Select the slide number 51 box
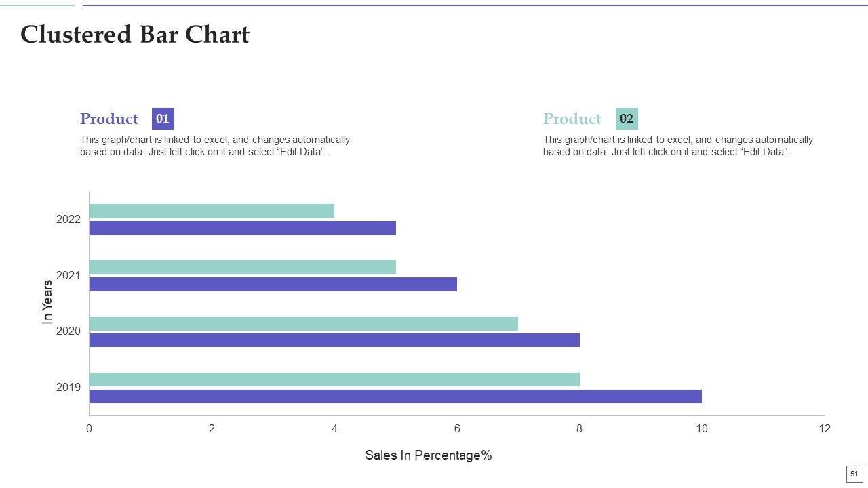This screenshot has height=488, width=868. coord(854,474)
